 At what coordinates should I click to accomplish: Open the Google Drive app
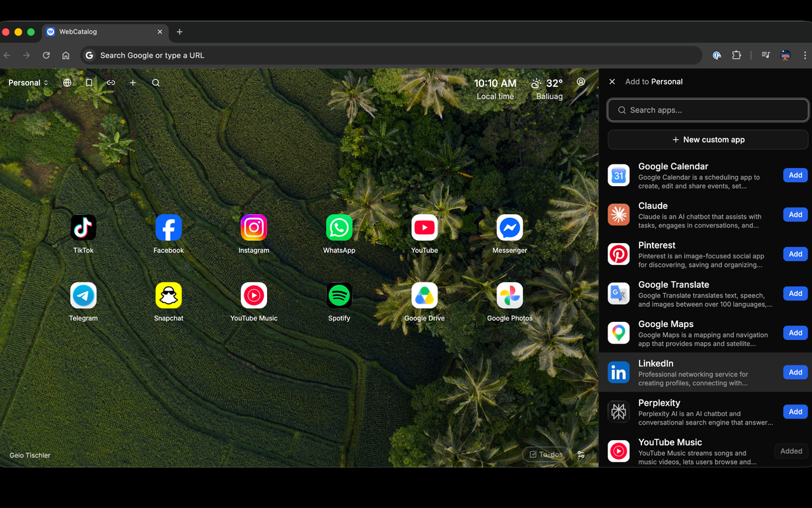coord(424,296)
